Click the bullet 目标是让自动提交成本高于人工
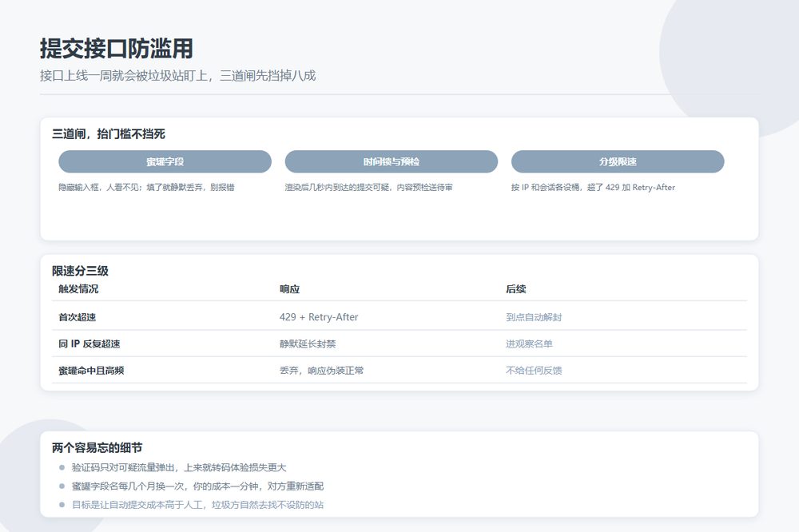The image size is (799, 532). (138, 505)
